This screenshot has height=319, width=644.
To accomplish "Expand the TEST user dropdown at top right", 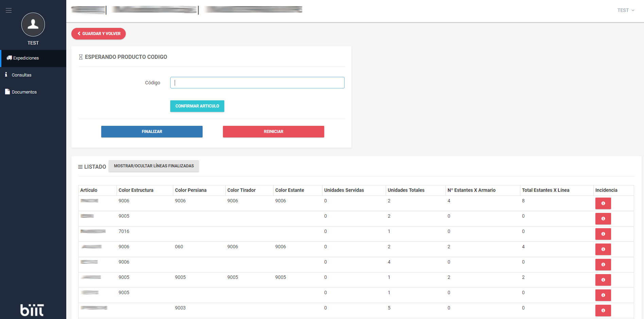I will [626, 10].
